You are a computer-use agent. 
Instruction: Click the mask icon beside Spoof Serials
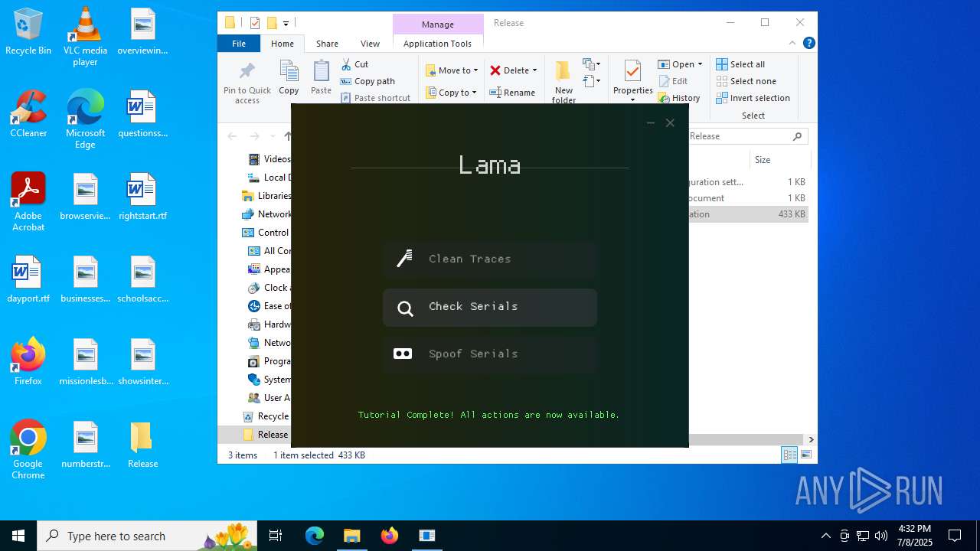(x=403, y=354)
